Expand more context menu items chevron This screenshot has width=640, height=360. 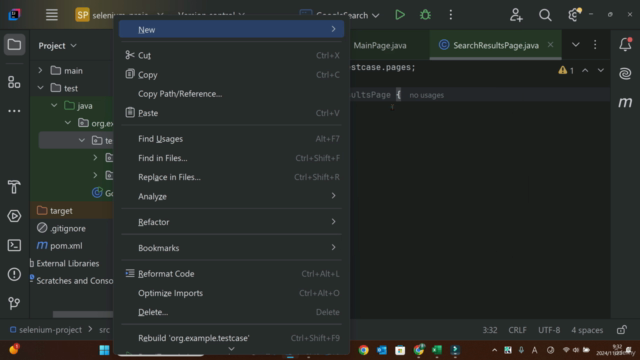click(231, 349)
